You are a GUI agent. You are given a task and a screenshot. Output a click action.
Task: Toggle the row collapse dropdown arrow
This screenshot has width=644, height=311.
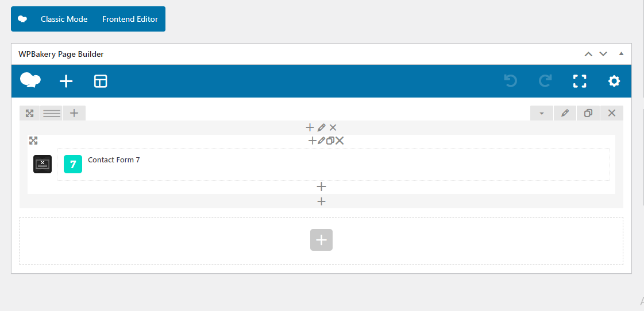click(x=542, y=113)
